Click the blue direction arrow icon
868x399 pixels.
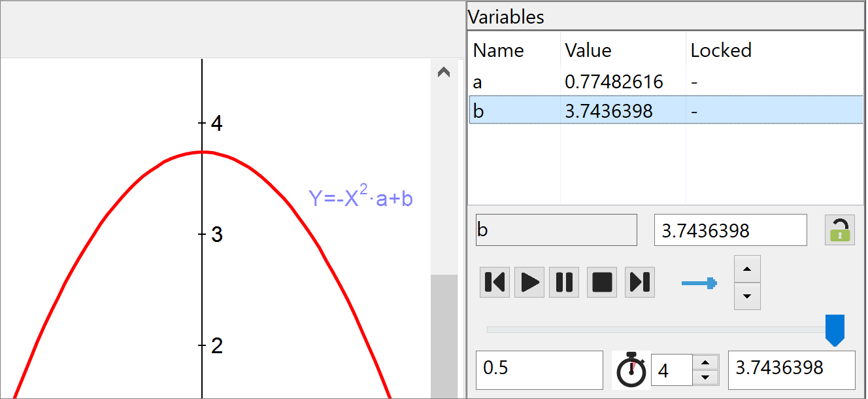pyautogui.click(x=699, y=282)
